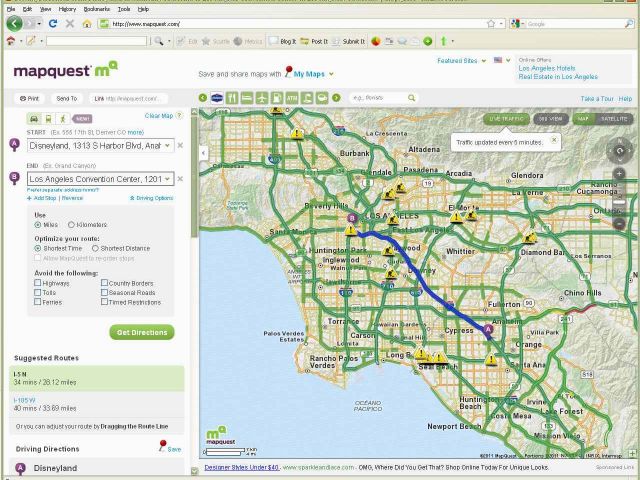Select walking directions icon
The height and width of the screenshot is (480, 640).
coord(62,119)
